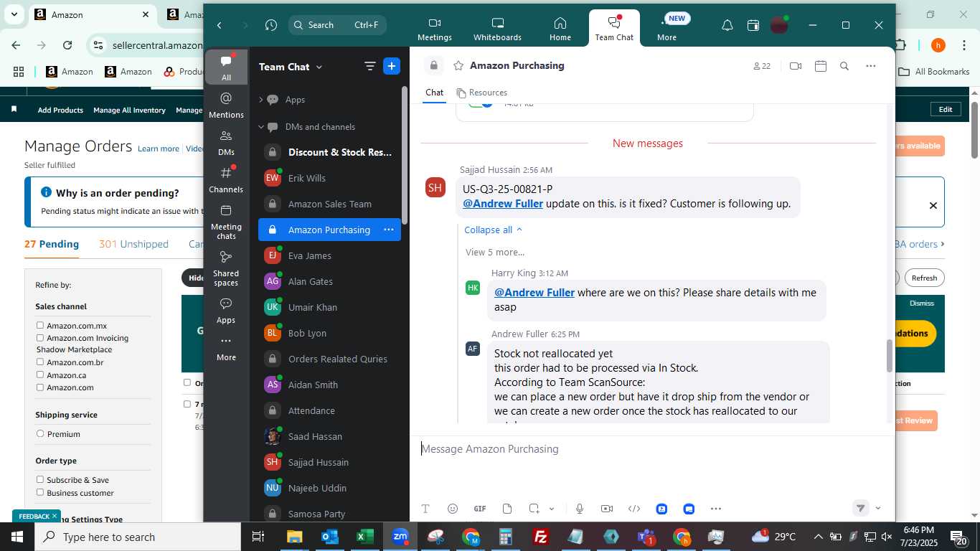Switch to the Resources tab
The image size is (980, 551).
(x=481, y=93)
